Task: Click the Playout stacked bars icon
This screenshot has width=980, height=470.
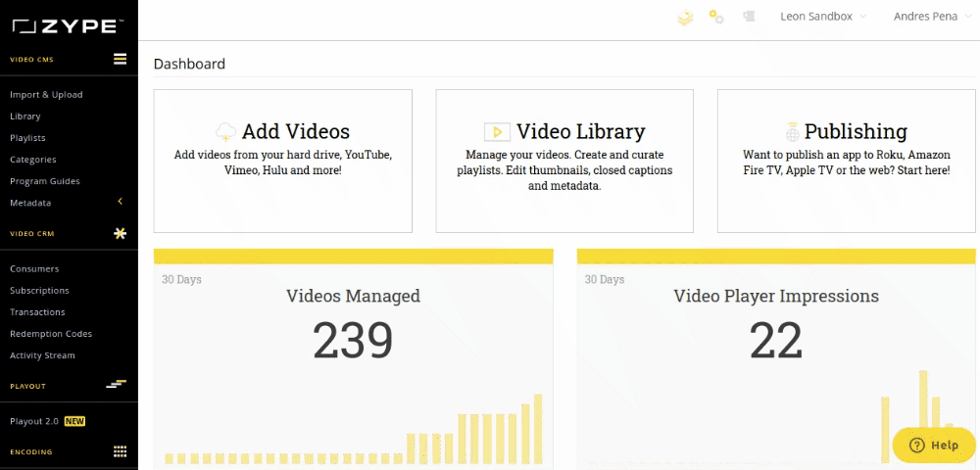Action: 117,384
